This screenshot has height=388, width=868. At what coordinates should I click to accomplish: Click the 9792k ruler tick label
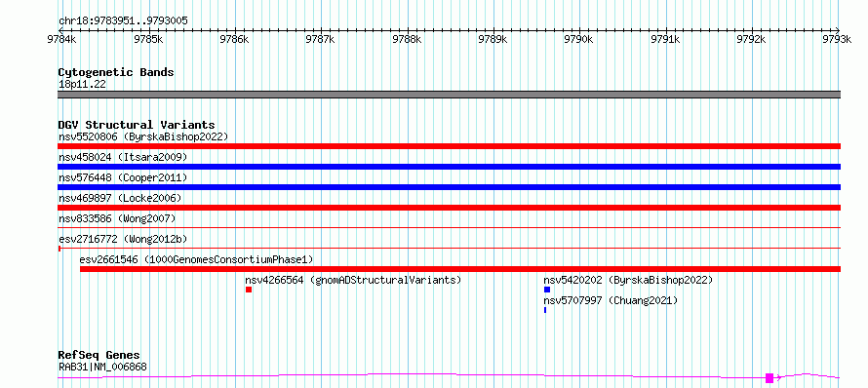(751, 39)
